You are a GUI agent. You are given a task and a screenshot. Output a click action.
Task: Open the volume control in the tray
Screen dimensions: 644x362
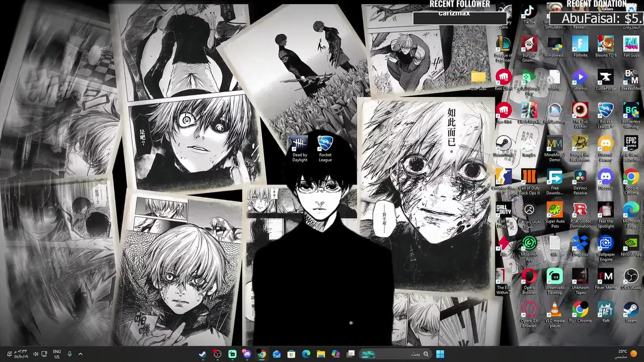[x=35, y=354]
